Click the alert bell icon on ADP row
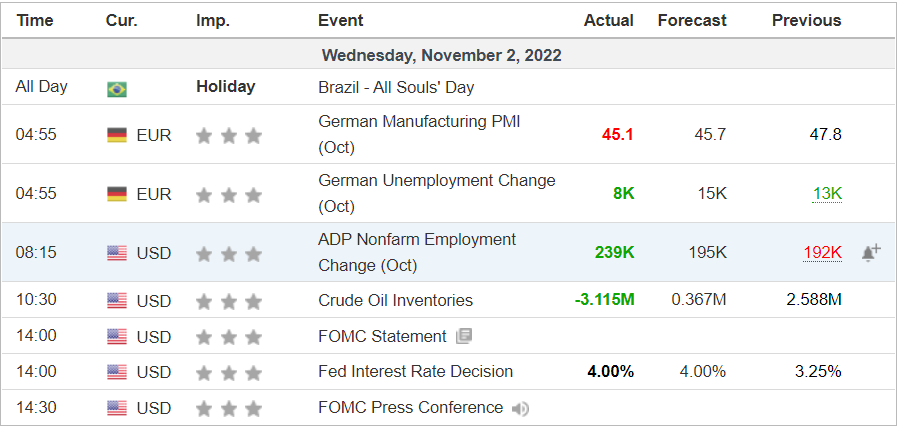The image size is (897, 426). (871, 252)
